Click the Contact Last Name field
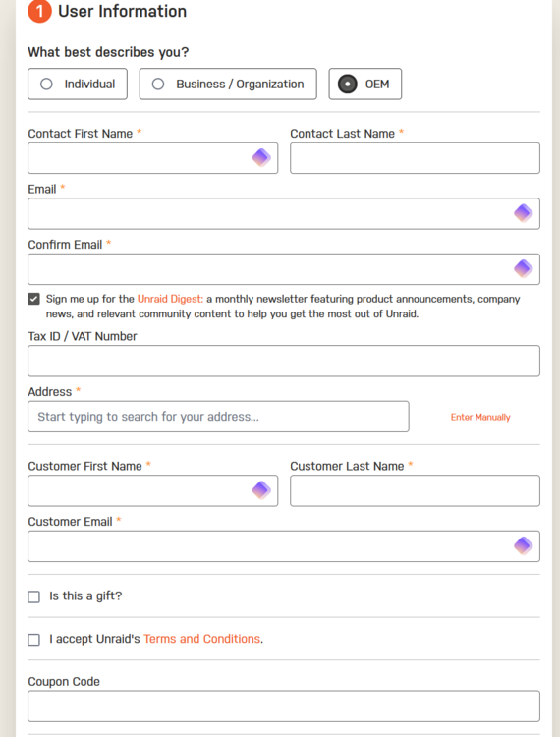The image size is (560, 737). coord(415,158)
